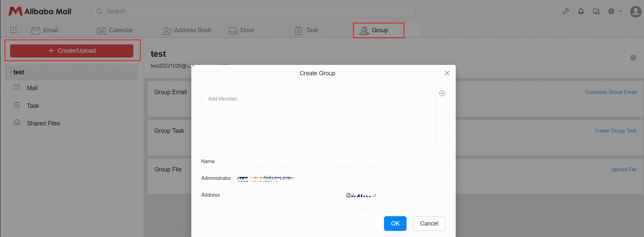Open the Address Book tab
644x237 pixels.
coord(187,30)
